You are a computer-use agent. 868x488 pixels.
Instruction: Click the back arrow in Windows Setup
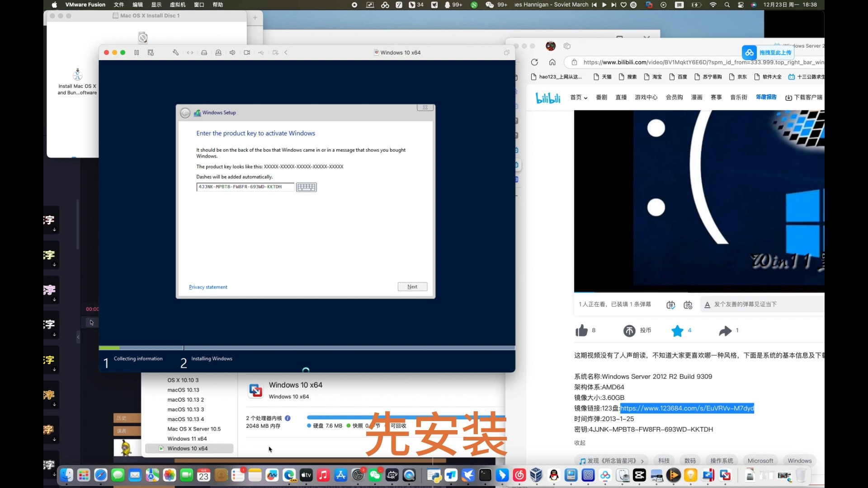[x=185, y=113]
